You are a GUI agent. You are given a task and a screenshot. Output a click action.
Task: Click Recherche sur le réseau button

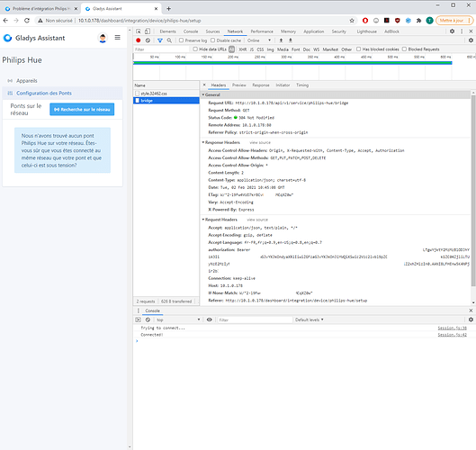click(x=82, y=109)
